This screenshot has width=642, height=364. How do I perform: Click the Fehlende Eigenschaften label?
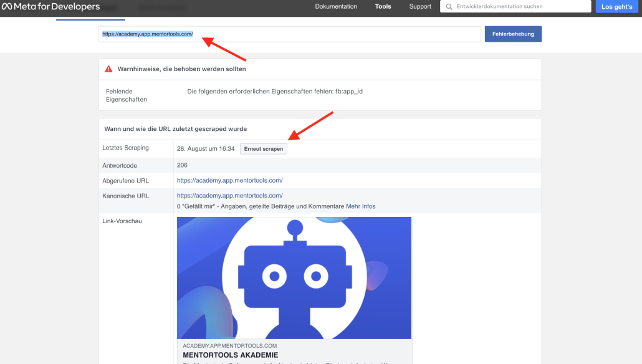(126, 95)
